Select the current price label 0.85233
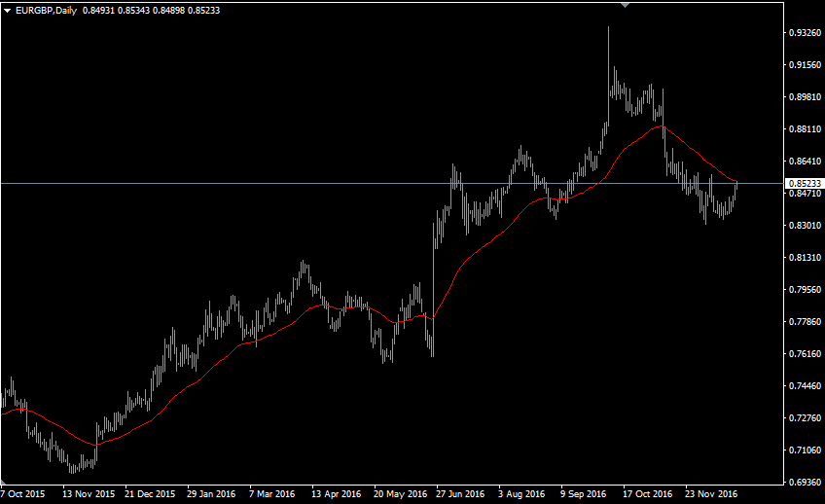 805,184
